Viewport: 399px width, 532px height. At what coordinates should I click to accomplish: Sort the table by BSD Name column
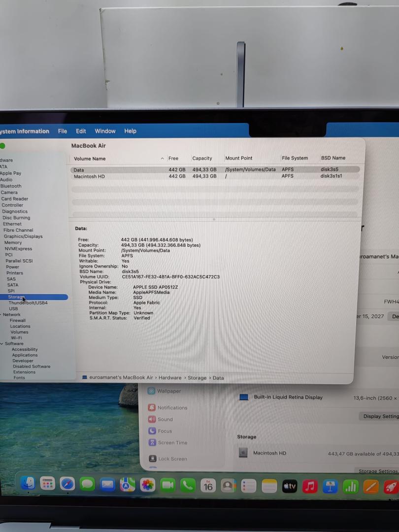pyautogui.click(x=333, y=158)
